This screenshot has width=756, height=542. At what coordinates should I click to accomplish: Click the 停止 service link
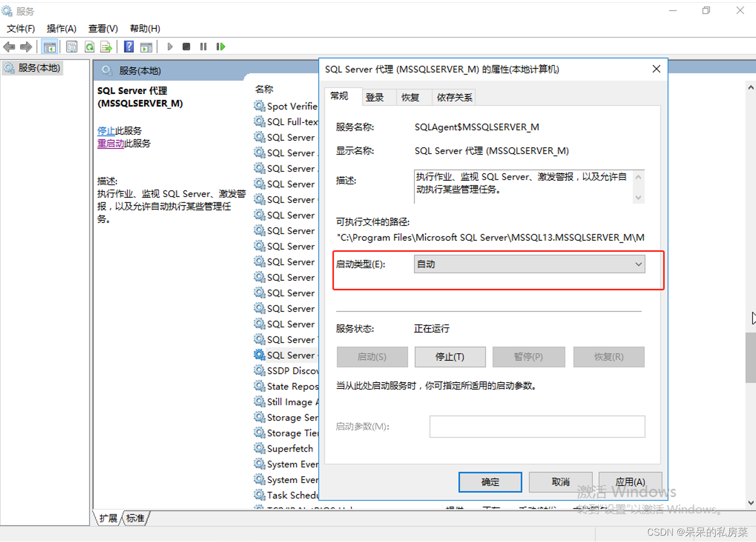pos(106,130)
